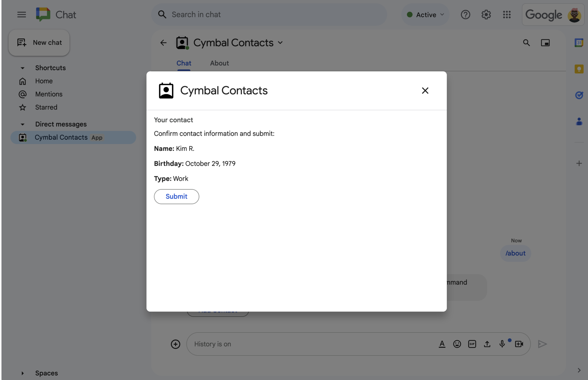Click the emoji picker icon
The height and width of the screenshot is (380, 588).
click(x=457, y=344)
